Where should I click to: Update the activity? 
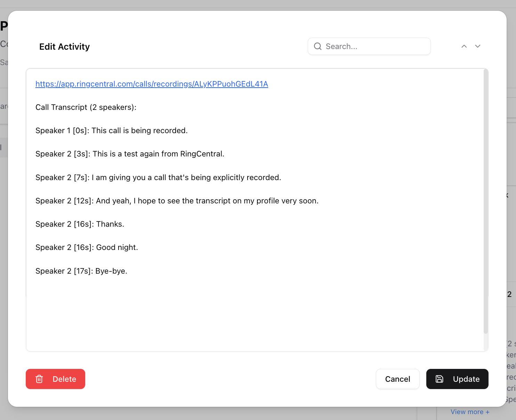point(457,379)
